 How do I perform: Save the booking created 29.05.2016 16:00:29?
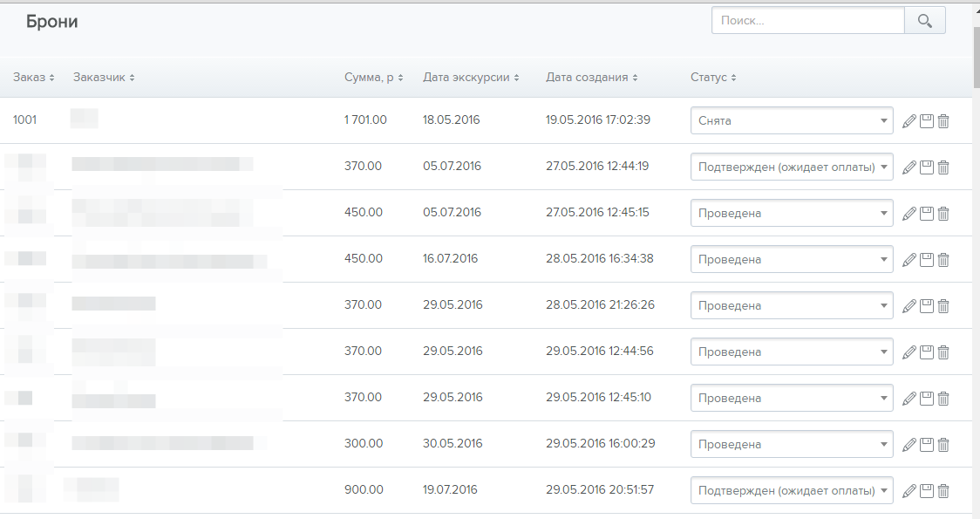[x=927, y=445]
